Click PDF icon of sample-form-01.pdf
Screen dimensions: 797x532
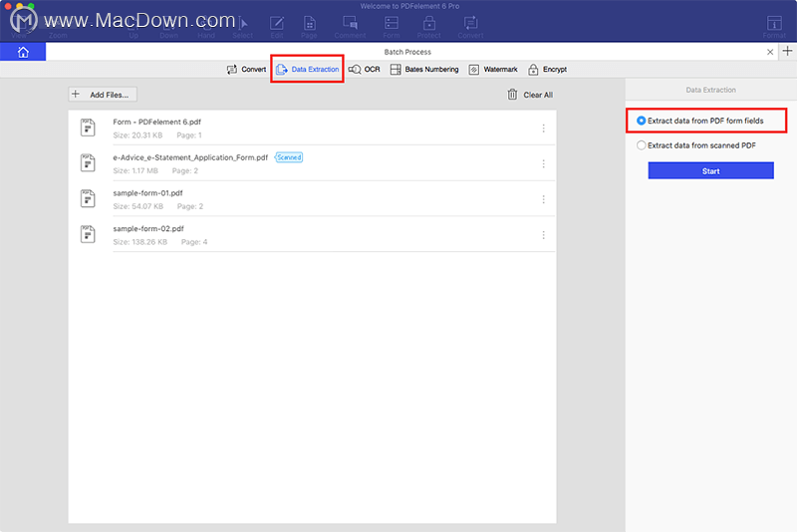[x=88, y=198]
